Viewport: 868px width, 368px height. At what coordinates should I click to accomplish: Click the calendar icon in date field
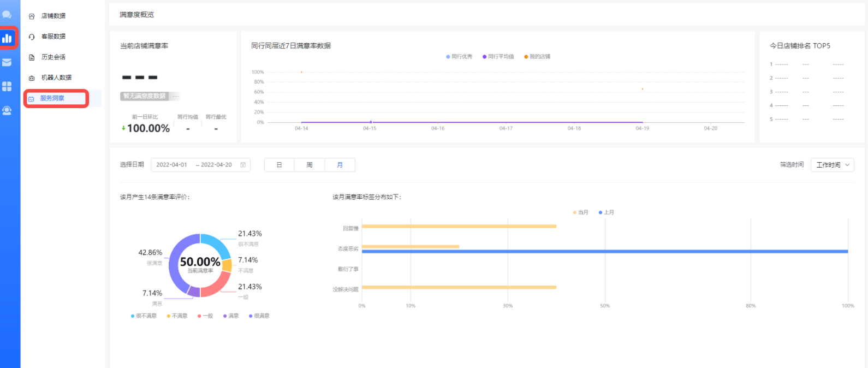tap(243, 165)
